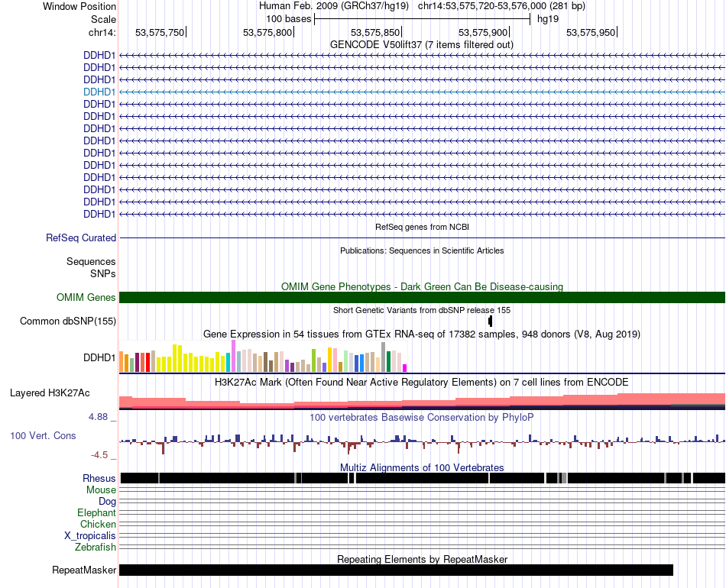The image size is (726, 588).
Task: Click the Rhesus species label
Action: 99,478
